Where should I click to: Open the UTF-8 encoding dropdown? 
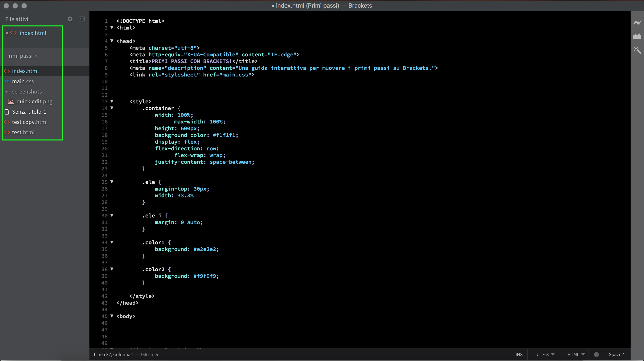[x=545, y=355]
